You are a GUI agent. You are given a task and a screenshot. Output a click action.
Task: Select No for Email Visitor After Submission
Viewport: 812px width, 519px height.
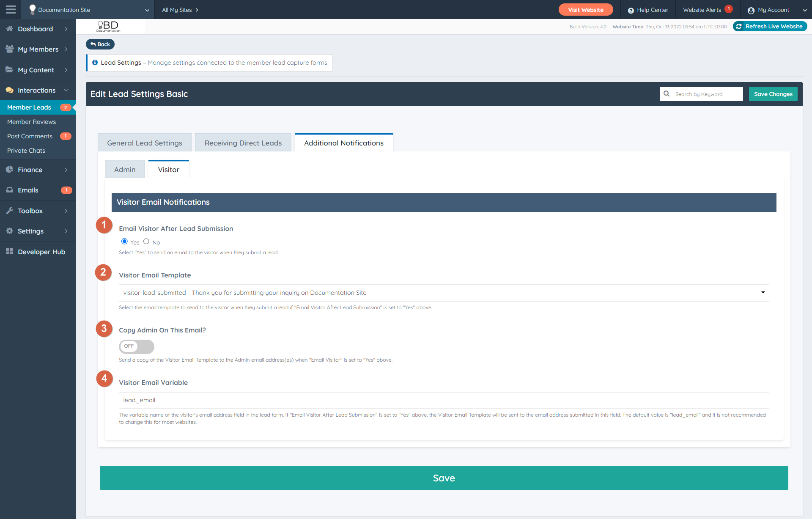[146, 242]
